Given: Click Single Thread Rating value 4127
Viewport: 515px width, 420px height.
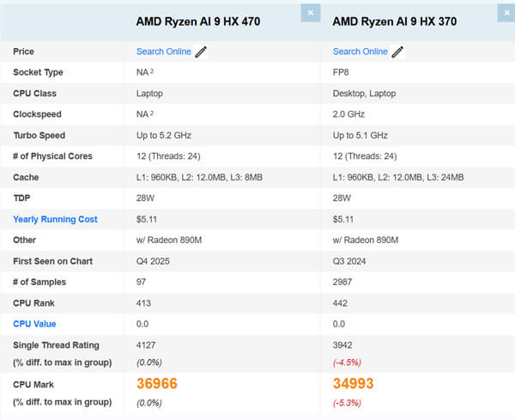Looking at the screenshot, I should pos(146,345).
